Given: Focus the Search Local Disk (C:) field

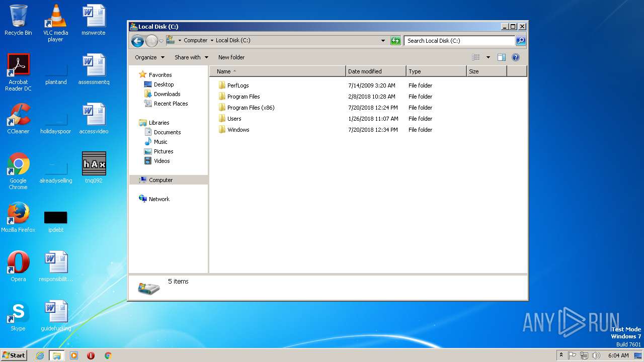Looking at the screenshot, I should click(460, 41).
